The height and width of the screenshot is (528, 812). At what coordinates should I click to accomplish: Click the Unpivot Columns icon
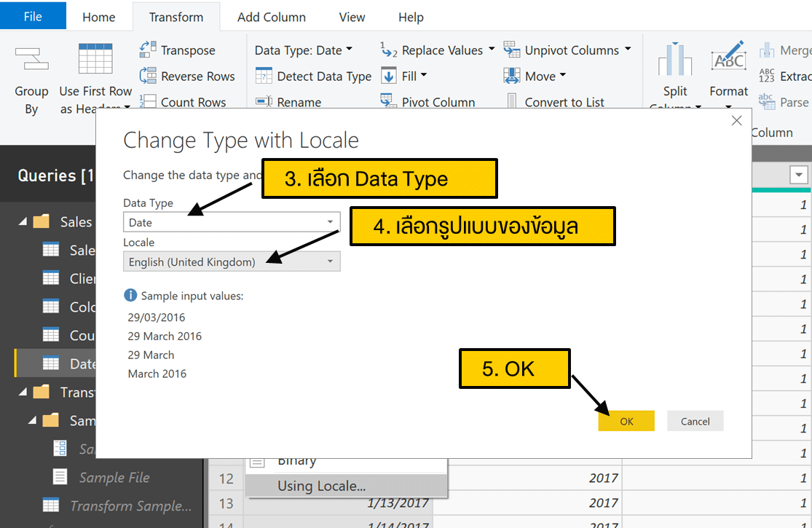[x=512, y=50]
